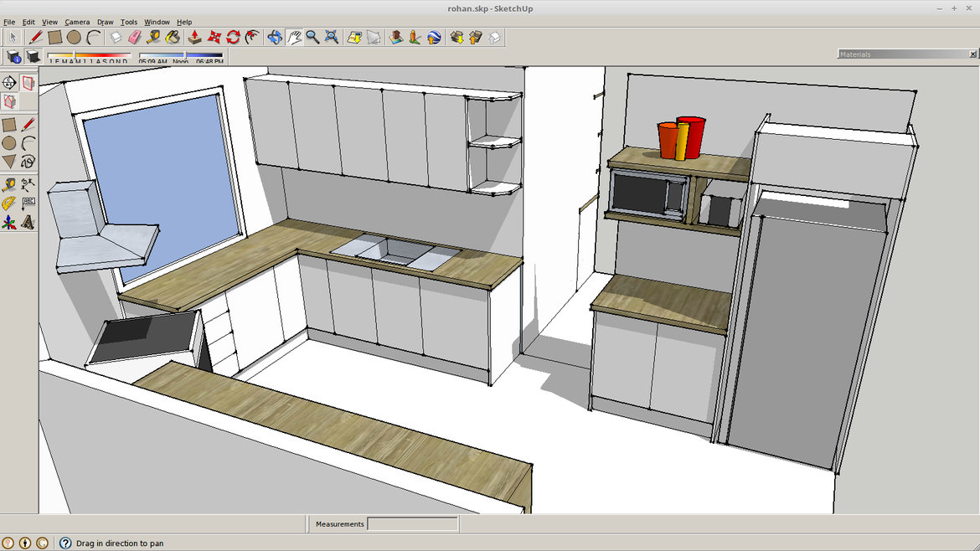
Task: Open the Window menu
Action: (157, 22)
